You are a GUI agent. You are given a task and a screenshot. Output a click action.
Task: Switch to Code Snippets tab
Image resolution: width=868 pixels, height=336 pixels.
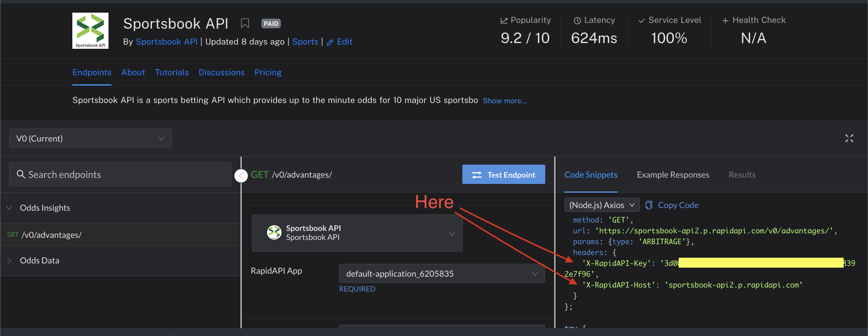coord(591,175)
